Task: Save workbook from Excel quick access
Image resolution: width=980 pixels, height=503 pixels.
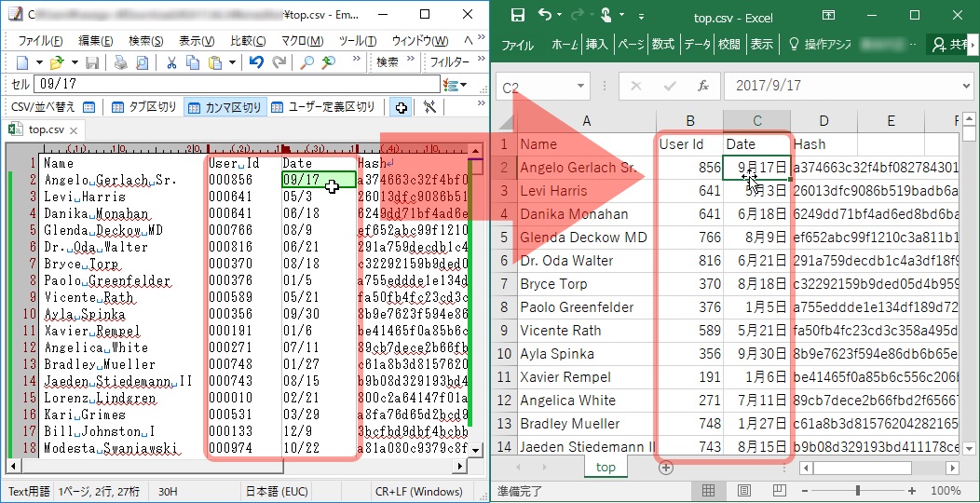Action: pyautogui.click(x=518, y=16)
